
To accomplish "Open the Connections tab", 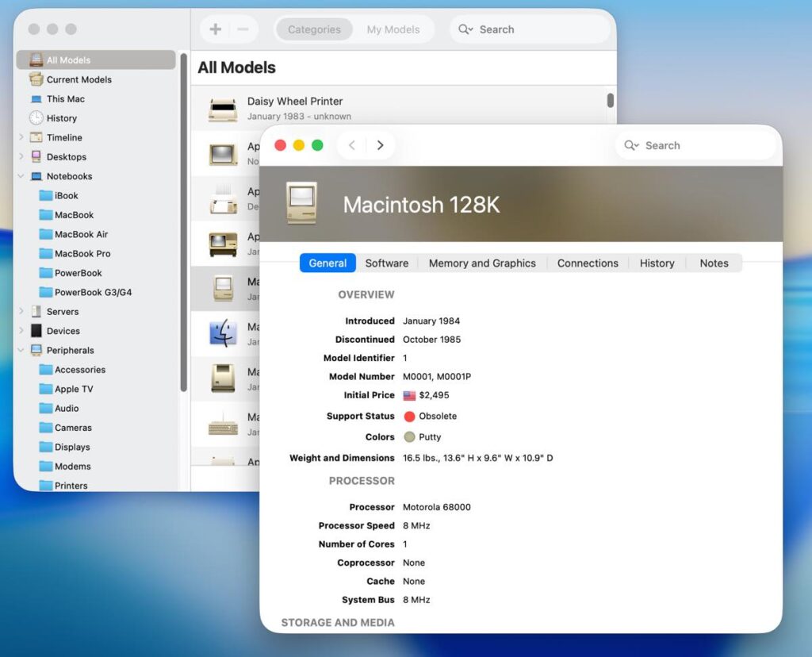I will pos(587,263).
